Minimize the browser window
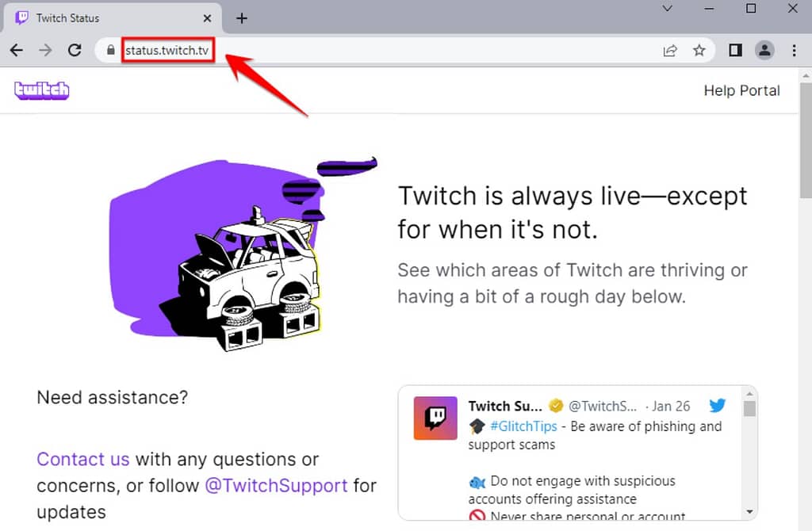This screenshot has width=812, height=531. (709, 8)
